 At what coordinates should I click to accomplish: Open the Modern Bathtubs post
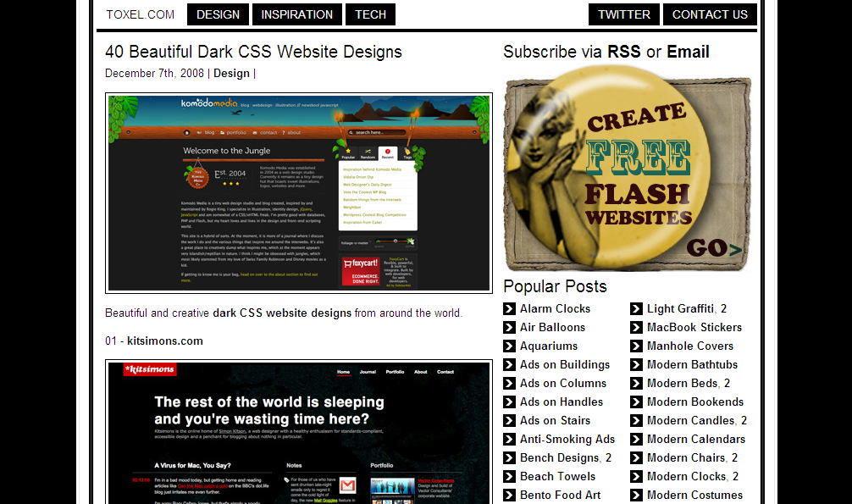692,365
